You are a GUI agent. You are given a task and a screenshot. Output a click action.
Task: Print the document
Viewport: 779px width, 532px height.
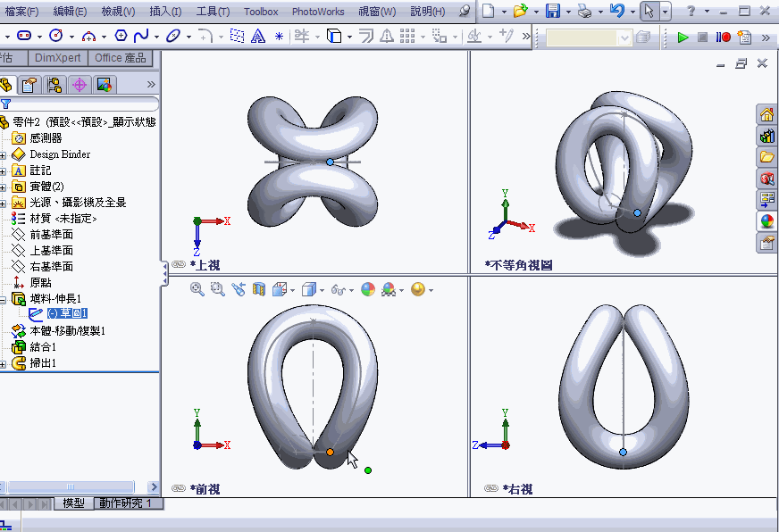point(585,11)
